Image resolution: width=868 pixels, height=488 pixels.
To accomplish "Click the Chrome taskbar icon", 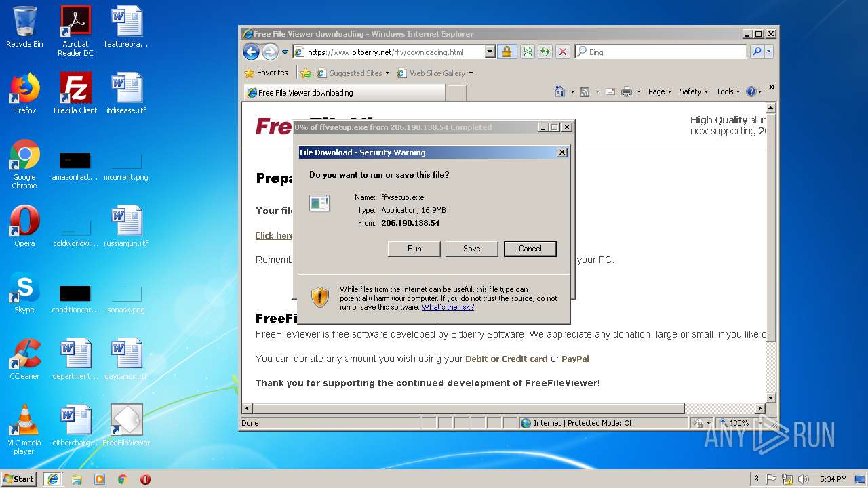I will pyautogui.click(x=123, y=479).
